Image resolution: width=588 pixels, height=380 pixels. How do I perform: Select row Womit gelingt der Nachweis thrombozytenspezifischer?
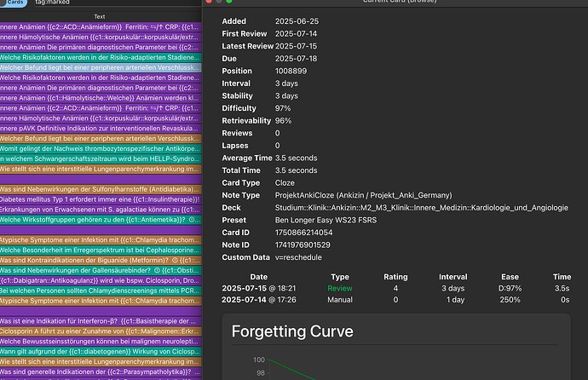click(x=101, y=148)
